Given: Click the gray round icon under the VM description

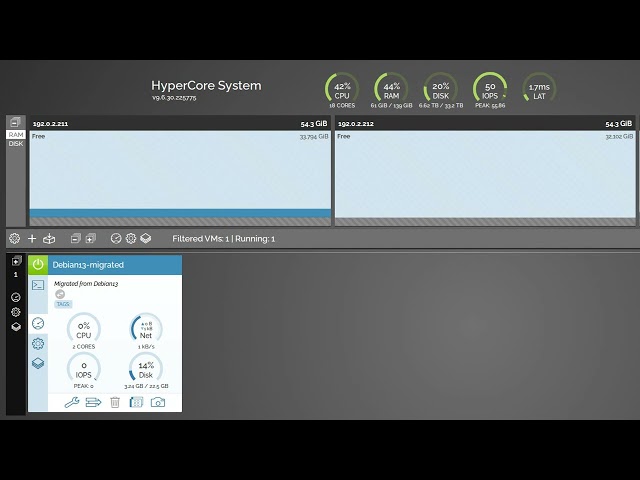Looking at the screenshot, I should [60, 294].
